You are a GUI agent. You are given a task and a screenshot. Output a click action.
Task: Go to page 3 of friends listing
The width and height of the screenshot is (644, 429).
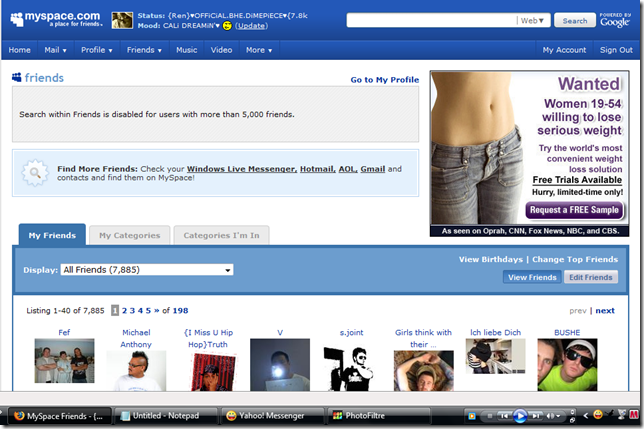132,311
